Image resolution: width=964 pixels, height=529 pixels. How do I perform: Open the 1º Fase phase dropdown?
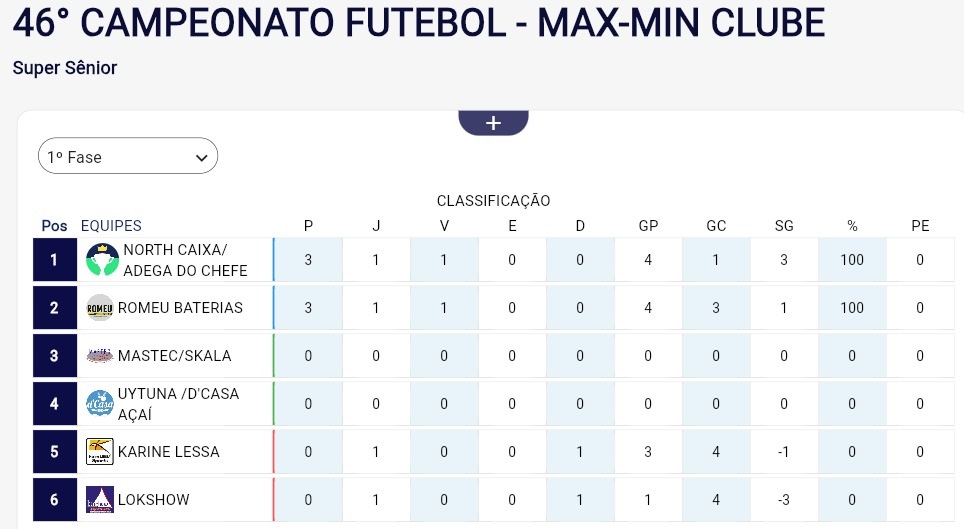coord(128,157)
